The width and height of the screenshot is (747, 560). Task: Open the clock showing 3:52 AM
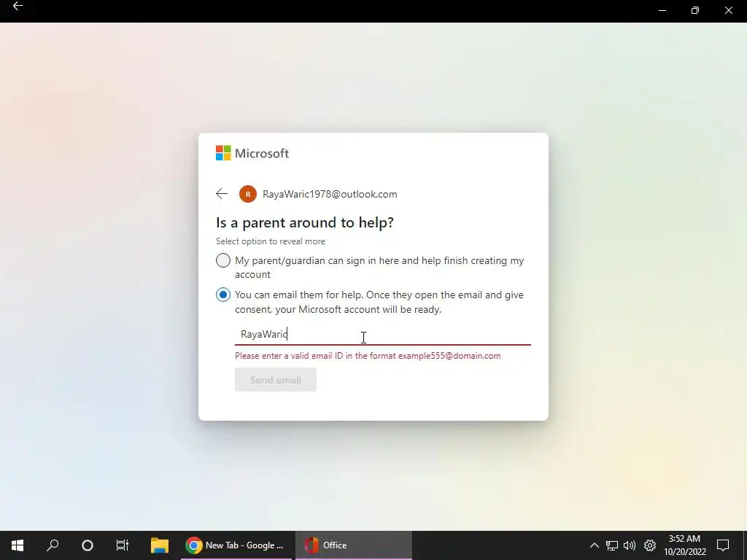click(684, 545)
